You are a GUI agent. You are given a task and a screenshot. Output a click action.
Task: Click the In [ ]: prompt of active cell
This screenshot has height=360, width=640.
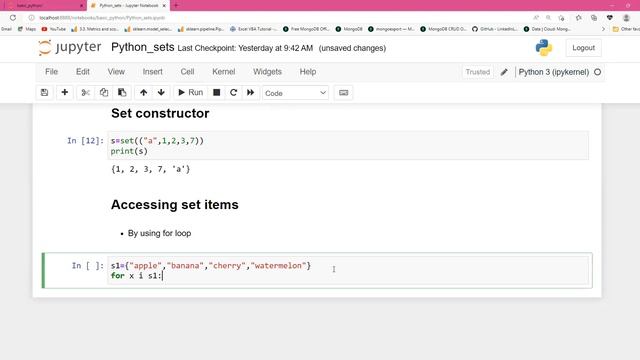click(88, 266)
